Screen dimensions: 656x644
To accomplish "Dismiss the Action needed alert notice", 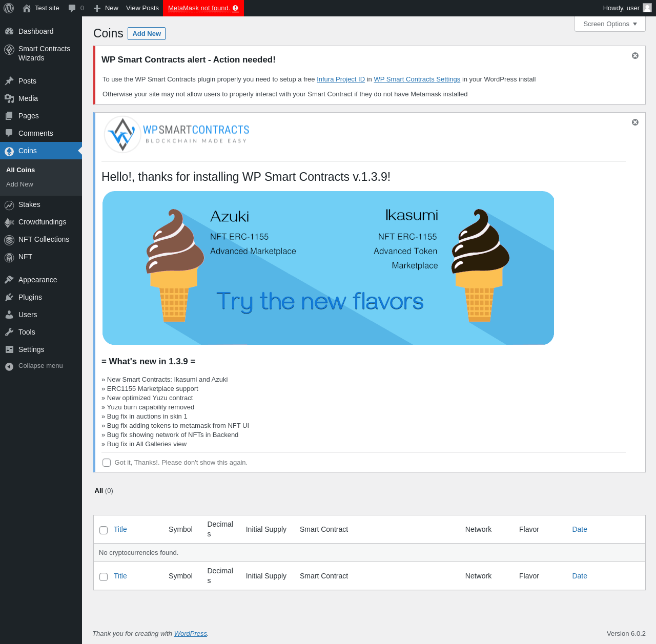I will [x=635, y=55].
